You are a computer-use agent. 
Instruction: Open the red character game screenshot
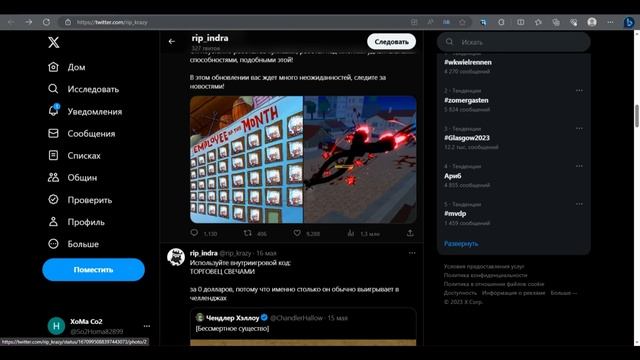point(360,160)
